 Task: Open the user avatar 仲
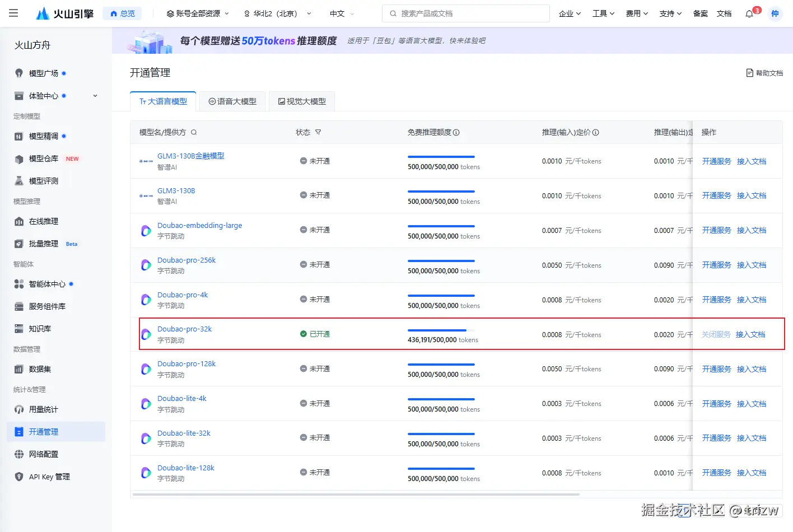pos(775,13)
